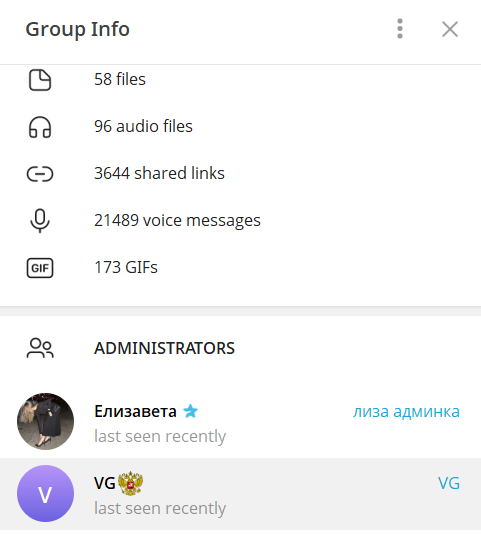Viewport: 481px width, 534px height.
Task: Open Елизавета's profile photo
Action: [45, 422]
